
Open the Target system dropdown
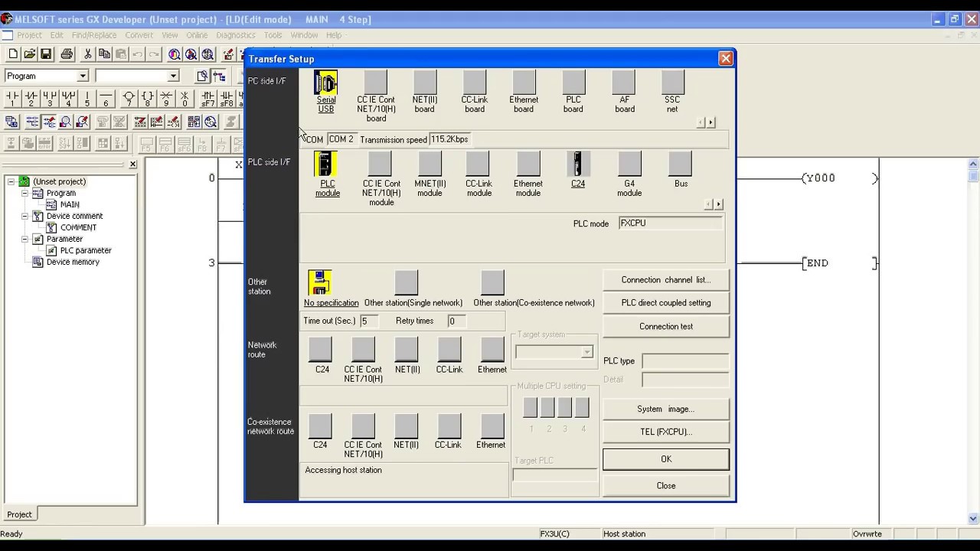586,352
